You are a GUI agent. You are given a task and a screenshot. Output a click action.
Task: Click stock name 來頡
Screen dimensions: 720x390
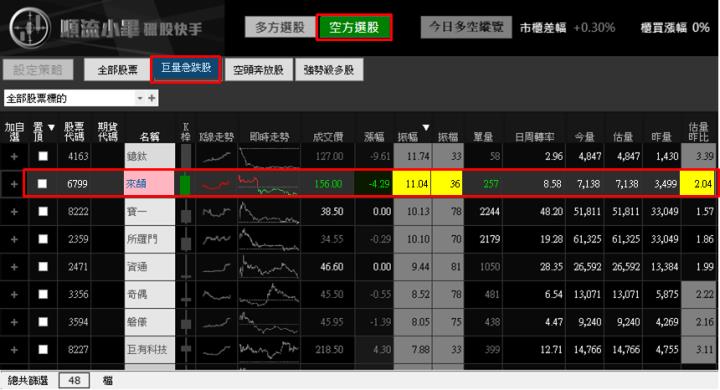pos(136,184)
